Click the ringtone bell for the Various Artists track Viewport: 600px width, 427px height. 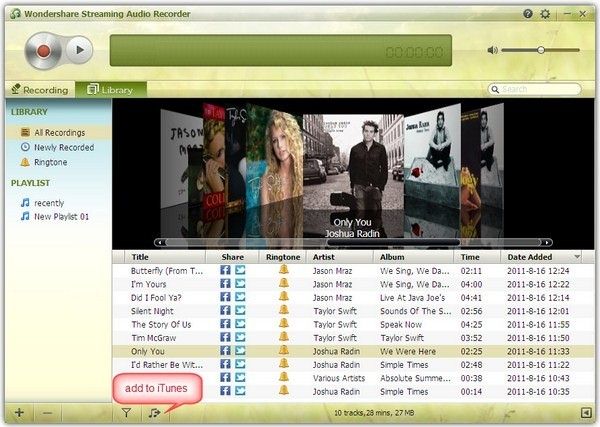284,377
